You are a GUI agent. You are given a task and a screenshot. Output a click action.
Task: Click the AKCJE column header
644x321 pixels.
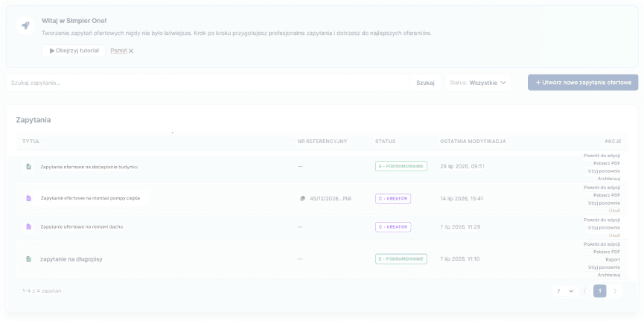coord(613,142)
